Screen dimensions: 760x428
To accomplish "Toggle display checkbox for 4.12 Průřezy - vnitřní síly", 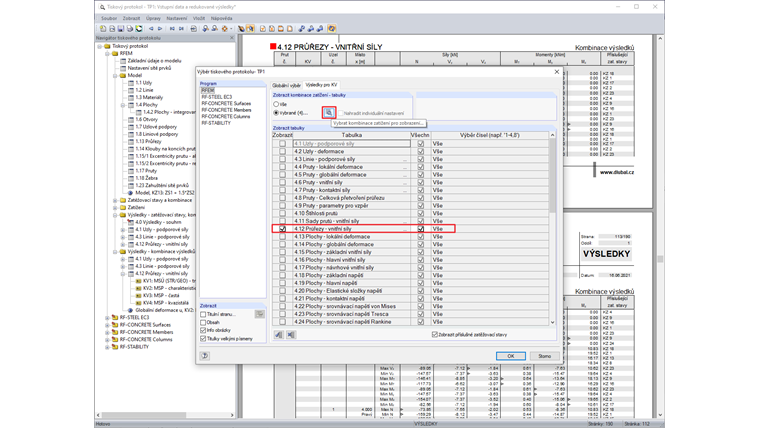I will pyautogui.click(x=283, y=229).
